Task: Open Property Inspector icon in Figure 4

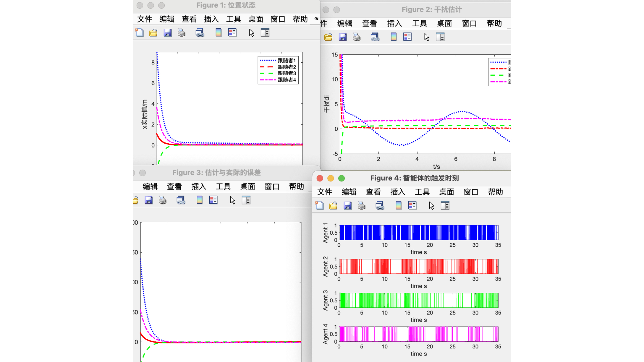Action: click(x=445, y=206)
